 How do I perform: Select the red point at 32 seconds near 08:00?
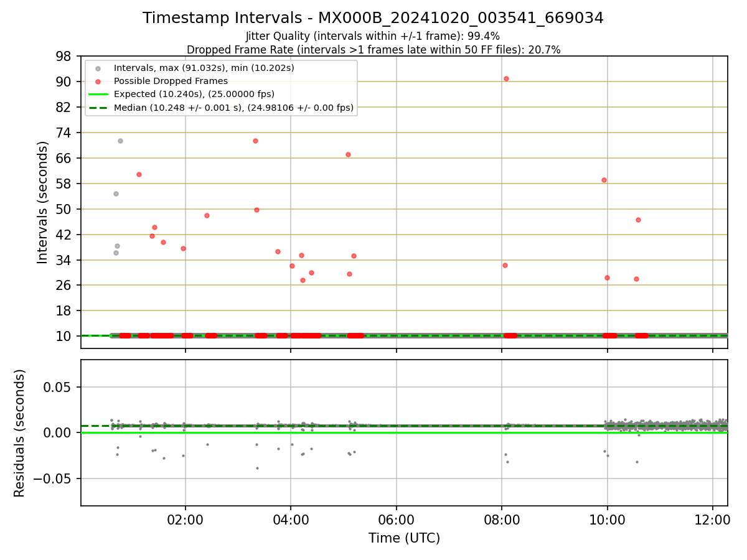505,265
